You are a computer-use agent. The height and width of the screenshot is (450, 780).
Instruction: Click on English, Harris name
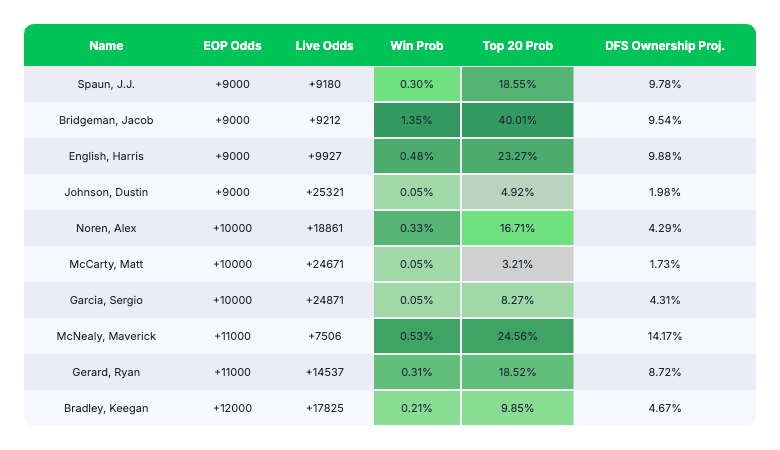(x=106, y=156)
